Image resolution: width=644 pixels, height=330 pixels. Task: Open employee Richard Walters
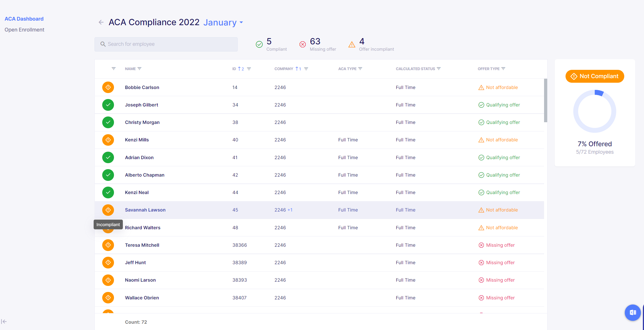pos(143,228)
